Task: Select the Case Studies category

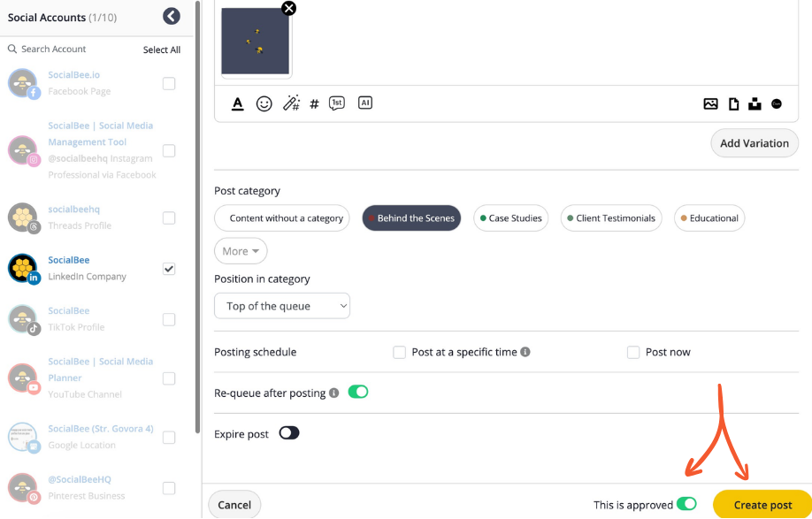Action: click(511, 218)
